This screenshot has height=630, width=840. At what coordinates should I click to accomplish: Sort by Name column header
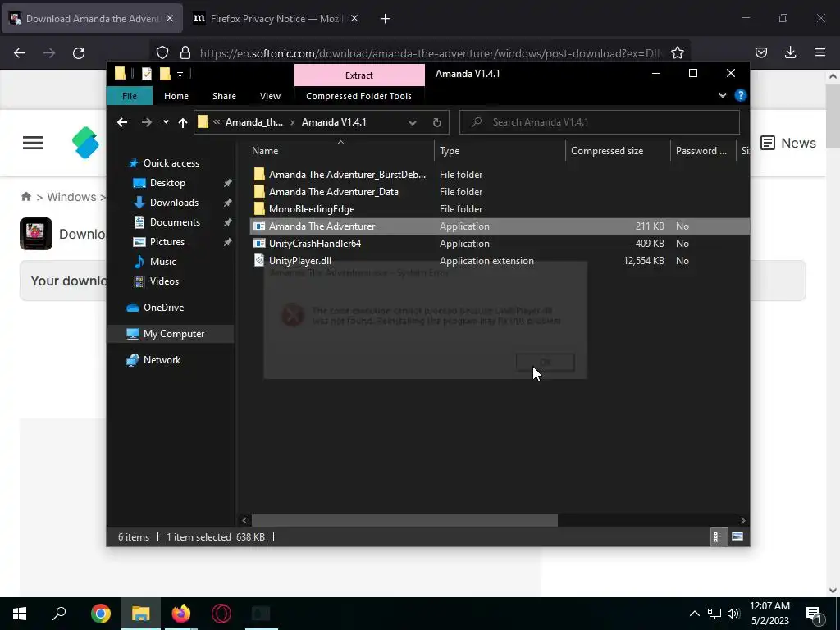click(x=340, y=151)
